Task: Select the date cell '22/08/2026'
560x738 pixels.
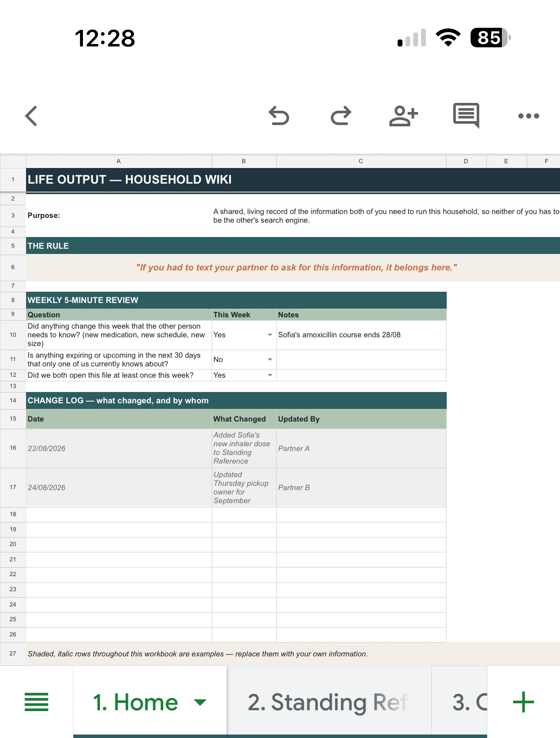Action: point(119,448)
